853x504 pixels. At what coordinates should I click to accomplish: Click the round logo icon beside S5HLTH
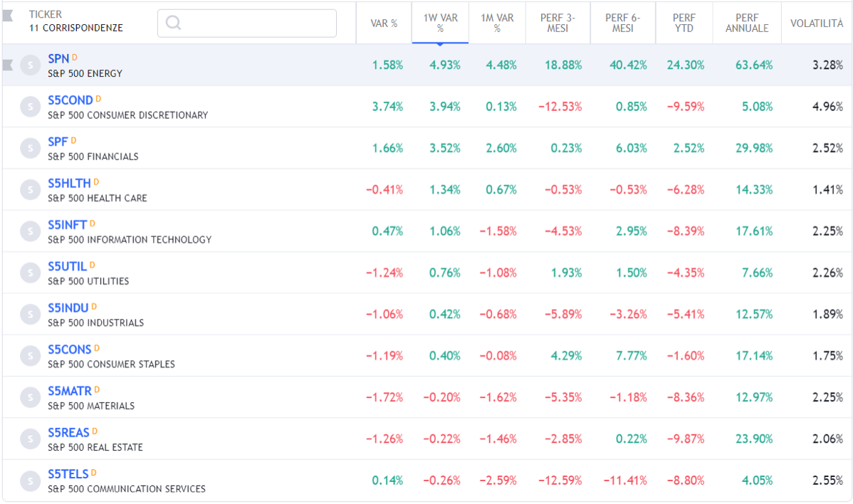30,189
